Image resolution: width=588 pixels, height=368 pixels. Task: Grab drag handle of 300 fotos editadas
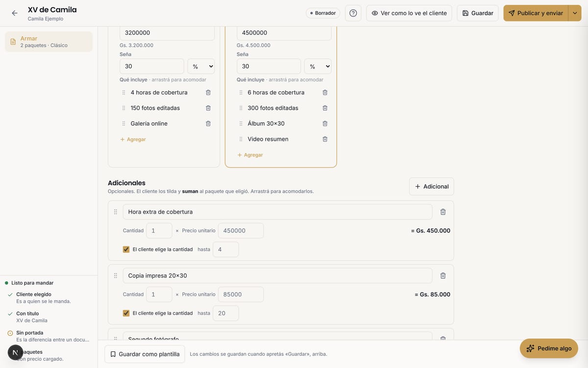point(241,108)
